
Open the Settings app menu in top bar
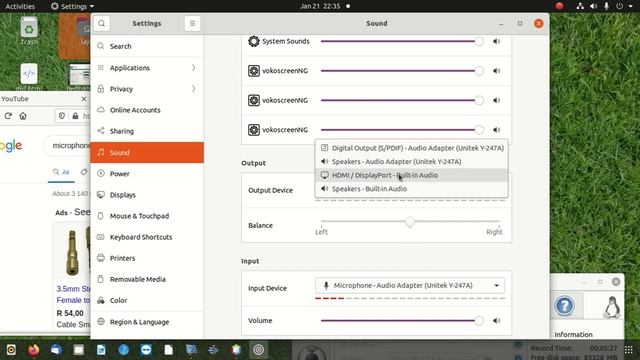point(72,6)
